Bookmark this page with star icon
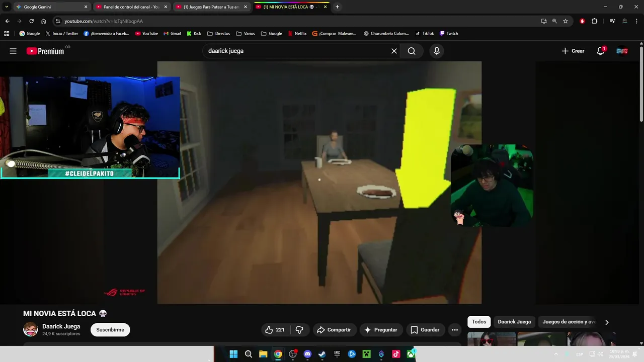Image resolution: width=644 pixels, height=362 pixels. pyautogui.click(x=566, y=21)
